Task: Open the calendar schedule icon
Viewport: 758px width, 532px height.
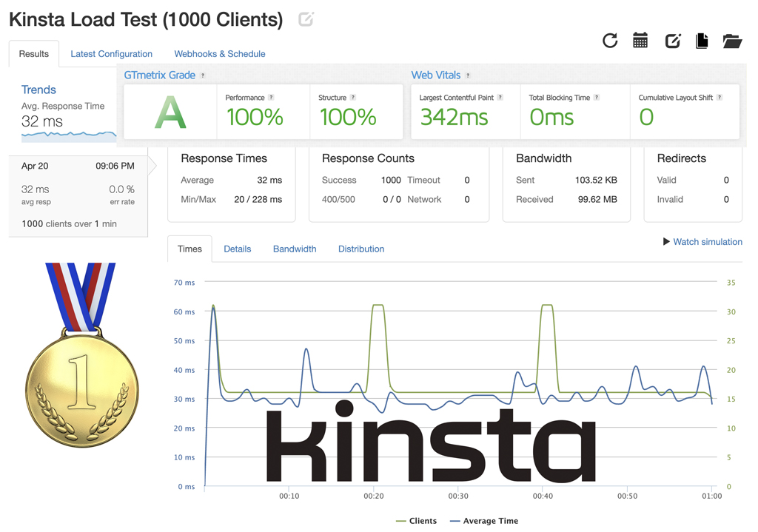Action: pyautogui.click(x=640, y=41)
